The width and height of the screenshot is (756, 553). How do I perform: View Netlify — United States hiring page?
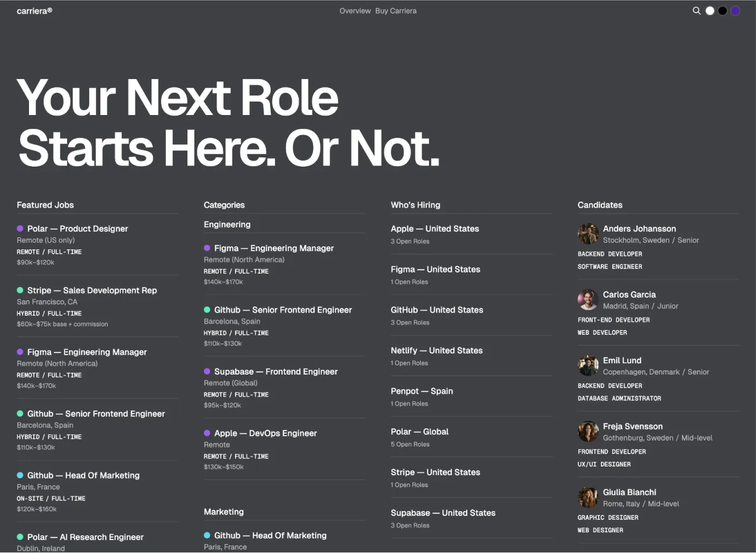click(437, 350)
